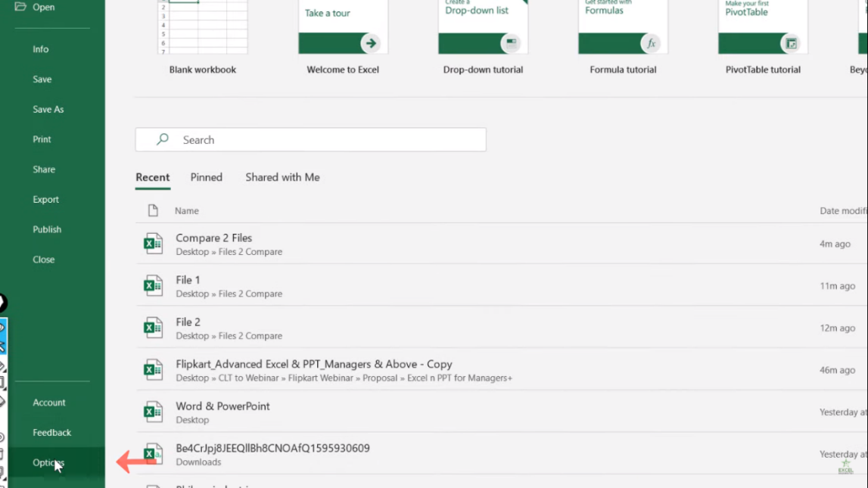Click the PivotTable icon on tutorial card
Screen dimensions: 868x488
click(791, 43)
